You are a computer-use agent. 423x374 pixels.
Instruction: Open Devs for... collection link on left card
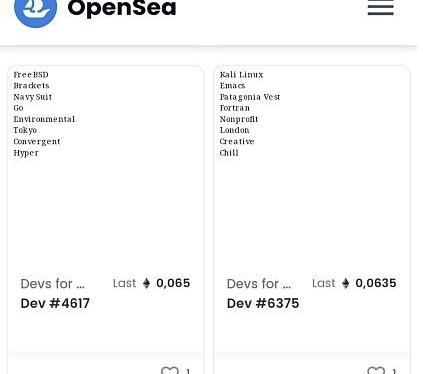pyautogui.click(x=53, y=284)
